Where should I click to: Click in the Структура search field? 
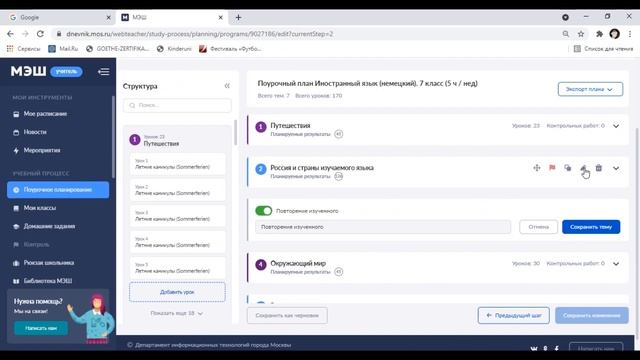pyautogui.click(x=177, y=105)
